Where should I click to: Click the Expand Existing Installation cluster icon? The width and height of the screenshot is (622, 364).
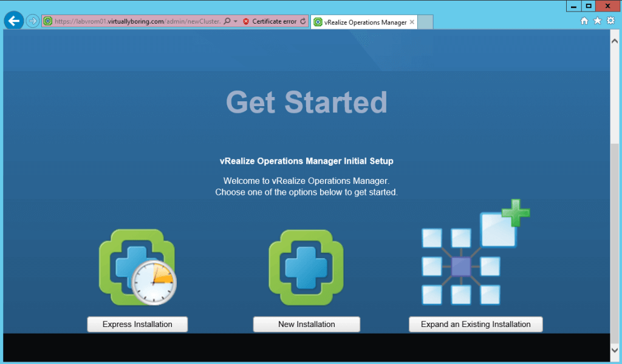point(475,252)
